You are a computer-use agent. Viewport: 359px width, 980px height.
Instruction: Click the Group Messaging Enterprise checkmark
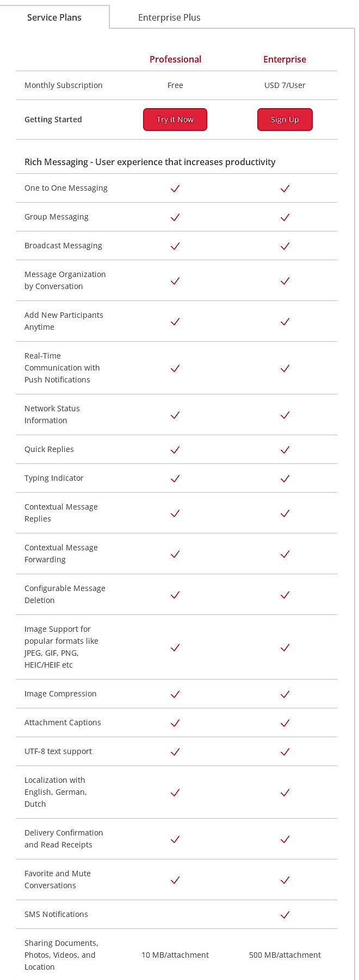[x=284, y=217]
